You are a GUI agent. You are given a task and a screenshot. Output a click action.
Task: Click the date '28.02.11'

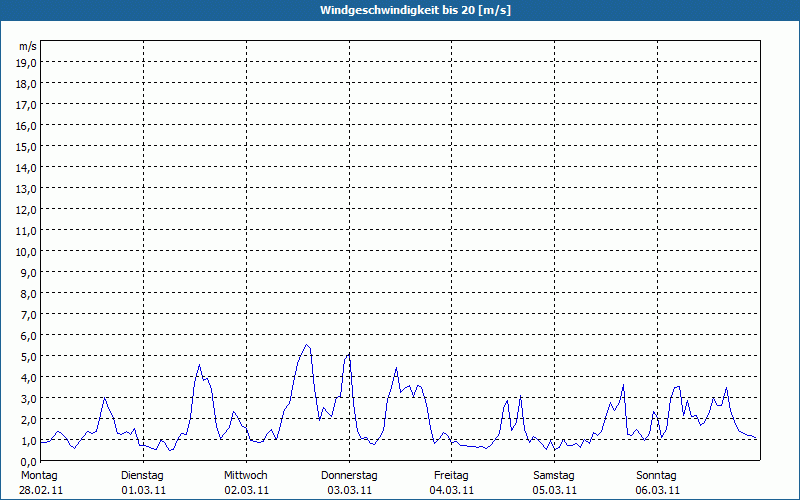point(41,490)
